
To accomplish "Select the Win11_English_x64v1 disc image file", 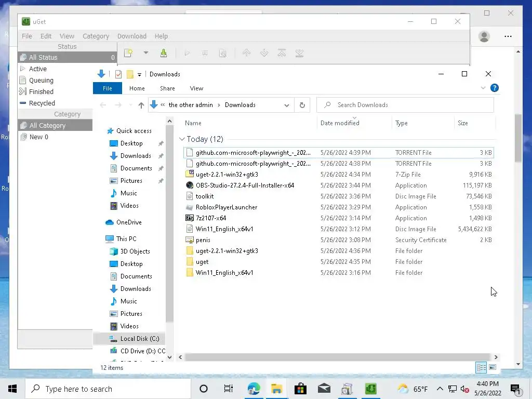I will click(x=338, y=229).
